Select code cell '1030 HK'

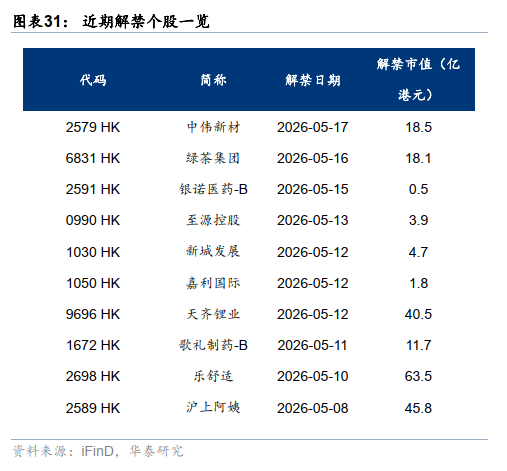pyautogui.click(x=93, y=252)
